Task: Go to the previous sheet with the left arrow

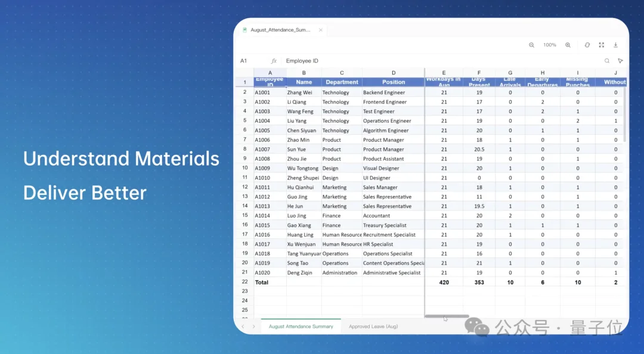Action: point(243,327)
